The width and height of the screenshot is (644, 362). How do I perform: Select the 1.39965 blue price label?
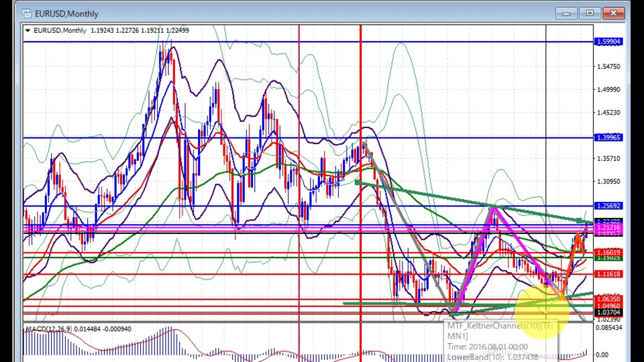click(x=608, y=137)
